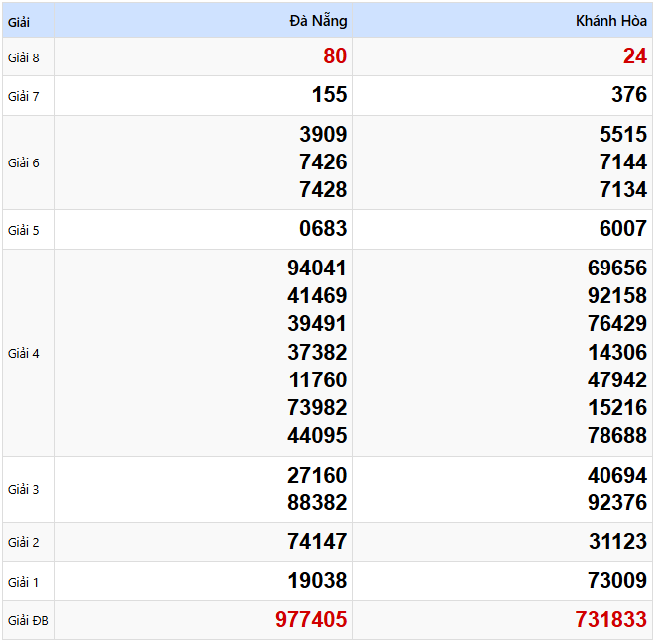Select number 6007 in Giải 5
Viewport: 656px width, 644px height.
pos(622,229)
